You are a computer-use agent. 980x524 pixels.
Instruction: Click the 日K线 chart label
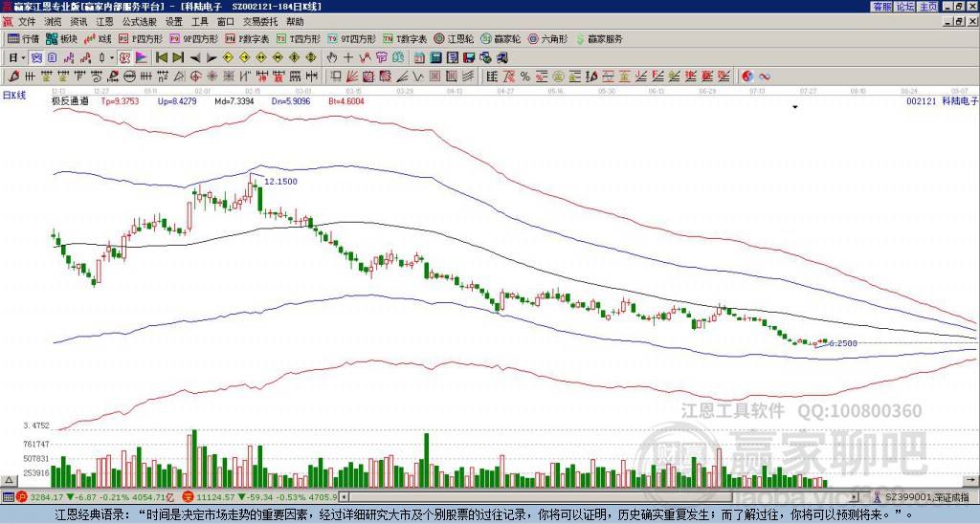(x=14, y=96)
